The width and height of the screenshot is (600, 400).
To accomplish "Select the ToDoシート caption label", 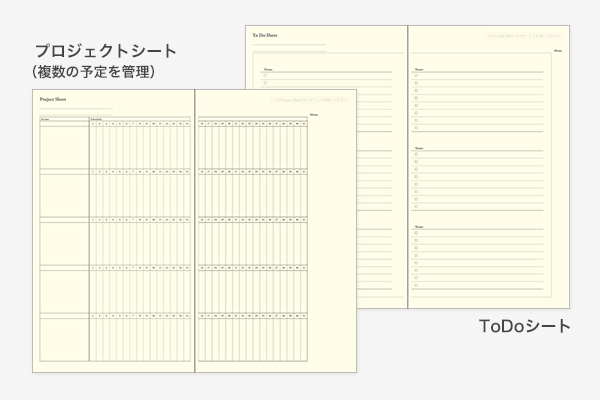I will 525,326.
